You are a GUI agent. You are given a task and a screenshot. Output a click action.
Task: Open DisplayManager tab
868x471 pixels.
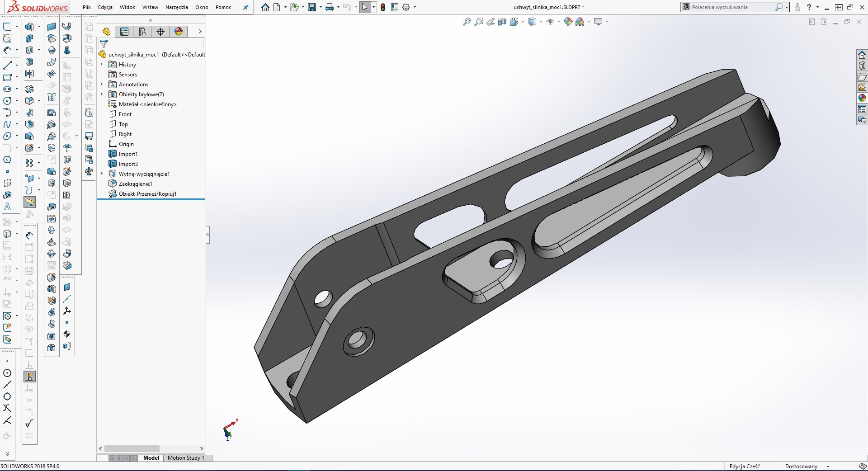tap(179, 31)
